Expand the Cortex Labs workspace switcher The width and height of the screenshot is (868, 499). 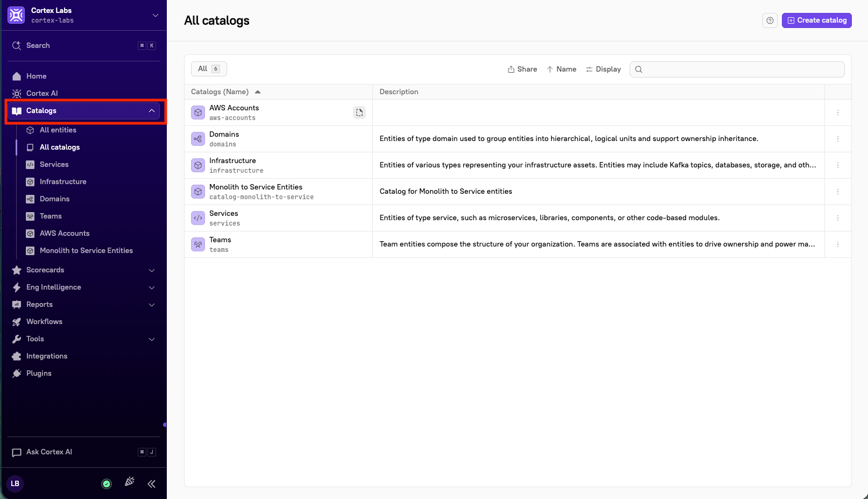pyautogui.click(x=156, y=15)
